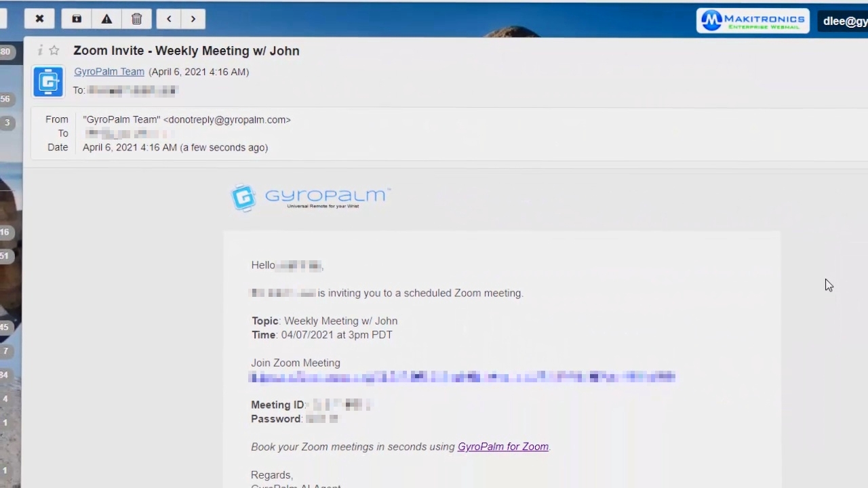Select the donotreply@gyropalm.com From address
The image size is (868, 488).
coord(227,120)
